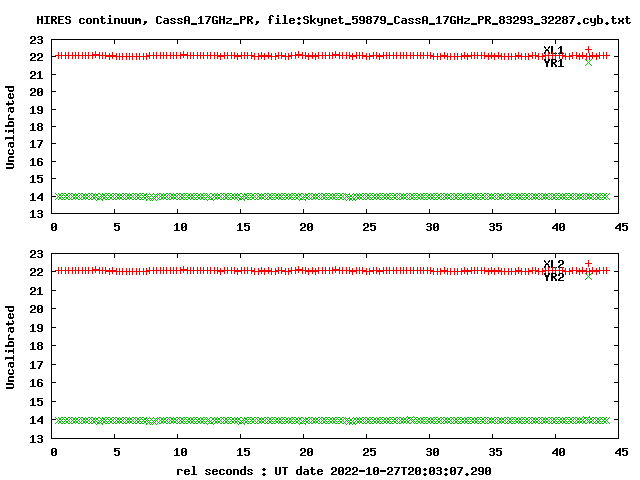Click y-axis tick 15 on the lower plot
This screenshot has height=480, width=640.
pos(36,402)
